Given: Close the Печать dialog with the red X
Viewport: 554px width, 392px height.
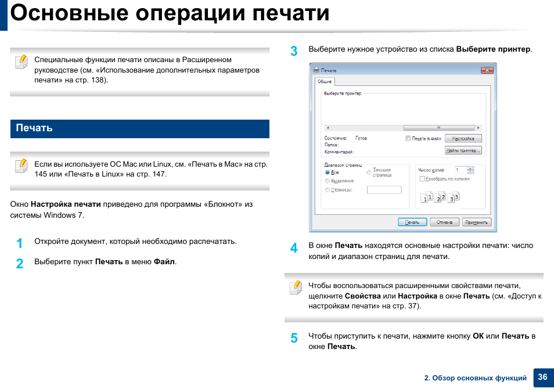Looking at the screenshot, I should (x=487, y=70).
